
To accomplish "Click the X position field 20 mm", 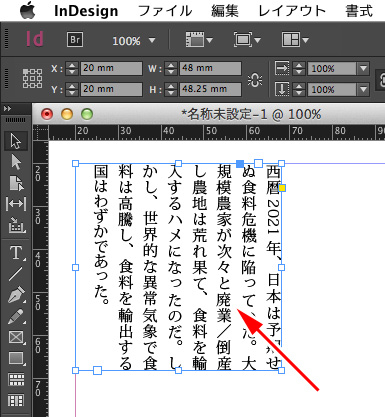I will (x=111, y=68).
